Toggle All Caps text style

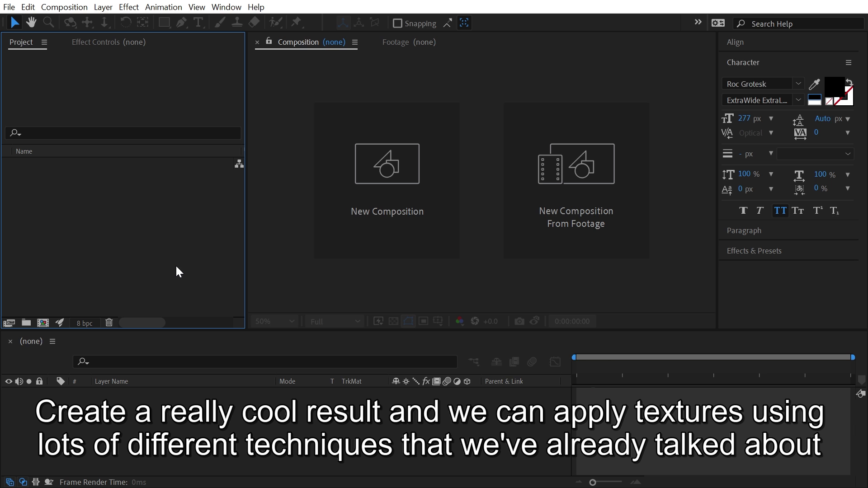click(x=780, y=211)
